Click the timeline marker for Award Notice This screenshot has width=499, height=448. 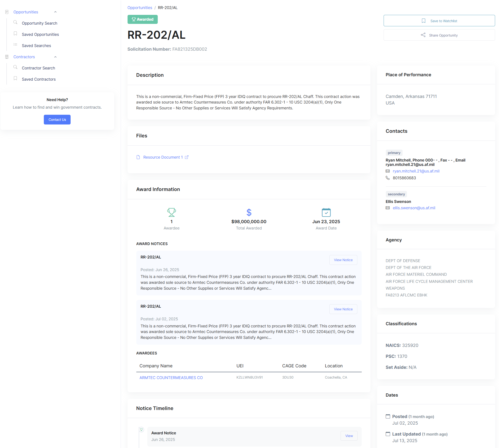point(142,430)
